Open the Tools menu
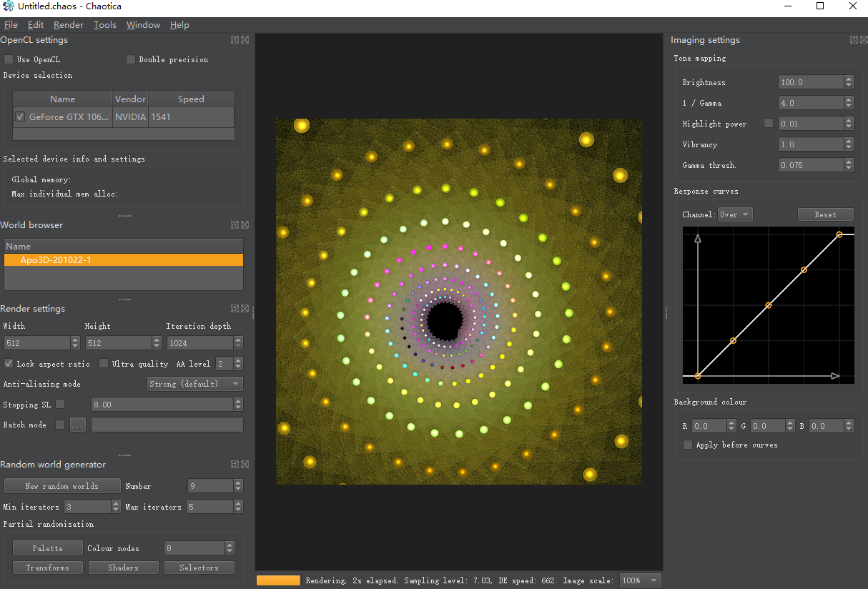Image resolution: width=868 pixels, height=589 pixels. pos(104,25)
